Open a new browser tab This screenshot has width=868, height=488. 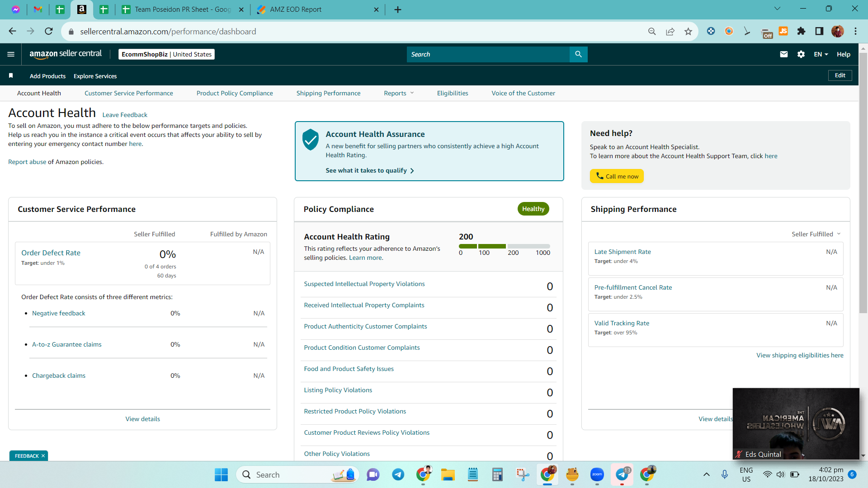click(398, 9)
